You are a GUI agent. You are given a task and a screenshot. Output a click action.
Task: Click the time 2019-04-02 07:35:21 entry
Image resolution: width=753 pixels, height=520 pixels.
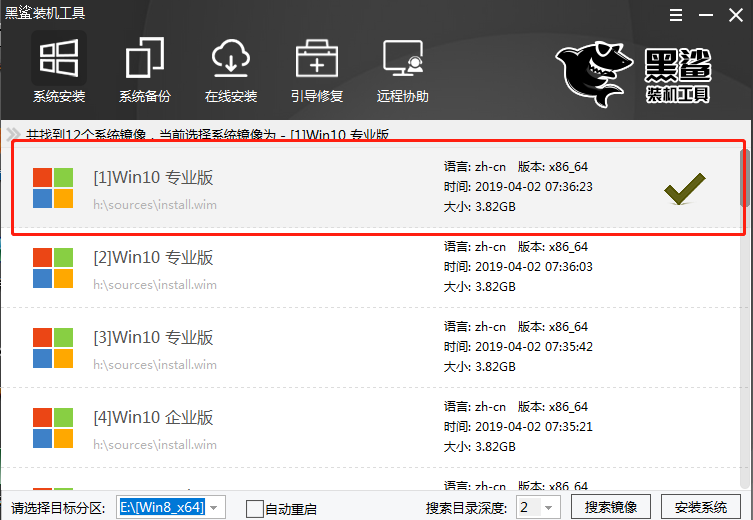click(x=518, y=427)
